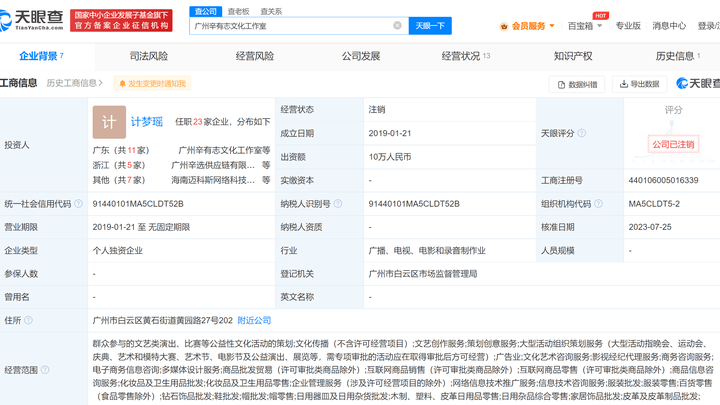Open 广州辛有志文化工作室等 link
The image size is (720, 405).
coord(224,150)
